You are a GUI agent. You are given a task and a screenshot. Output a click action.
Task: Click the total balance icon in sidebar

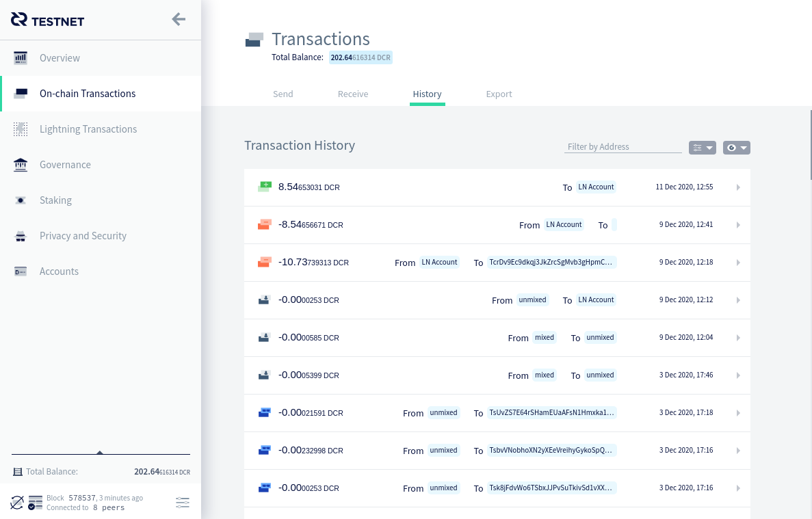coord(18,472)
